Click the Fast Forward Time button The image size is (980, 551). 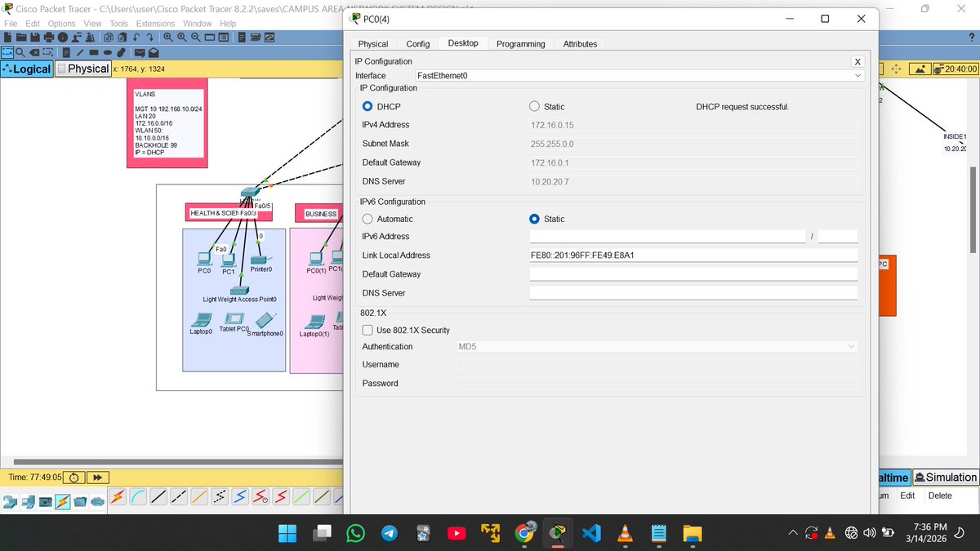pos(97,478)
